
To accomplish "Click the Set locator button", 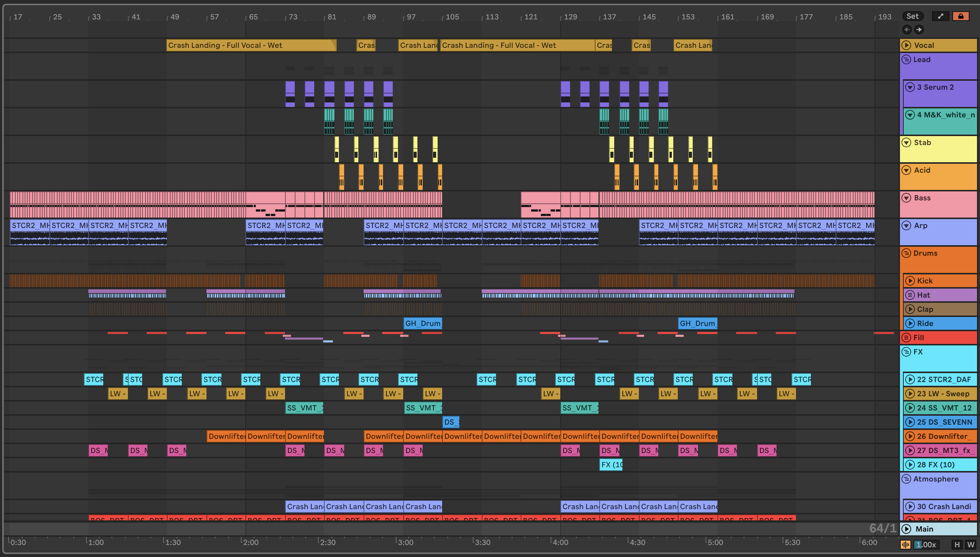I will pos(912,16).
